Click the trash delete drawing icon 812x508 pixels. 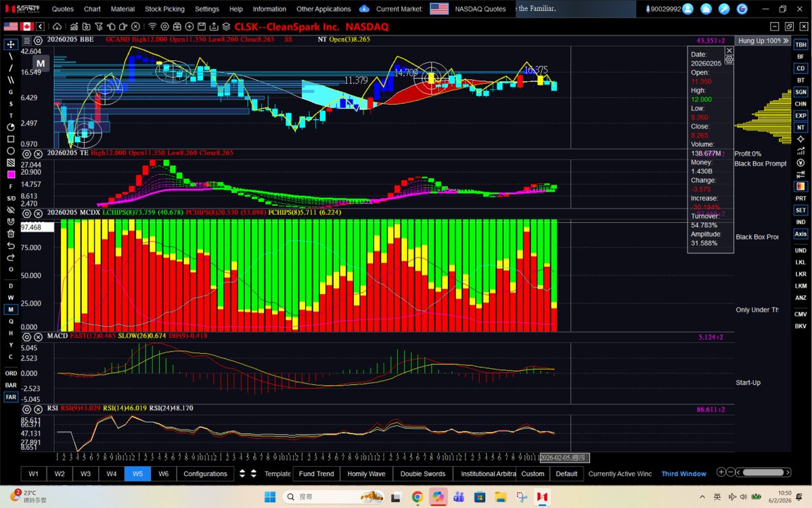pos(11,234)
